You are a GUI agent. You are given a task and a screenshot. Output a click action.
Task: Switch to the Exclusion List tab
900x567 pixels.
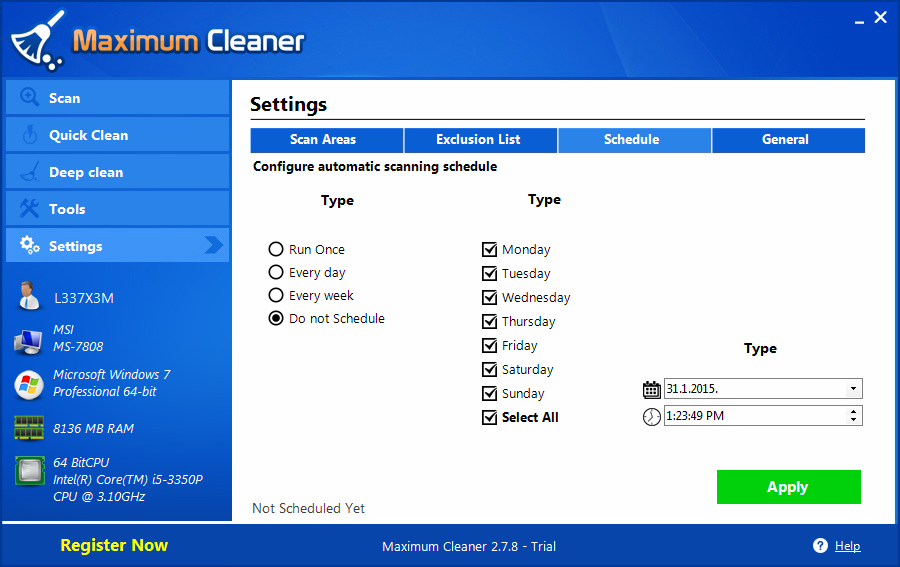pos(480,140)
